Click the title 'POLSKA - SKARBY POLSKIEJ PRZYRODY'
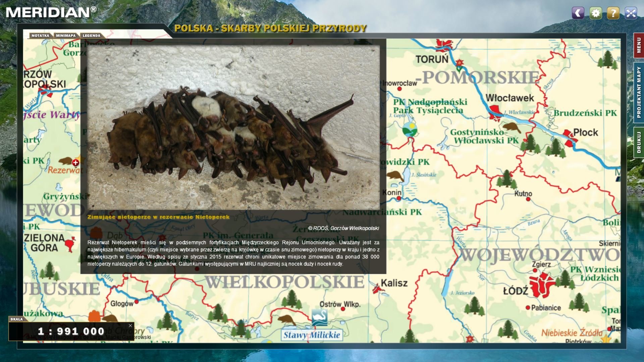Image resolution: width=644 pixels, height=362 pixels. [x=270, y=28]
